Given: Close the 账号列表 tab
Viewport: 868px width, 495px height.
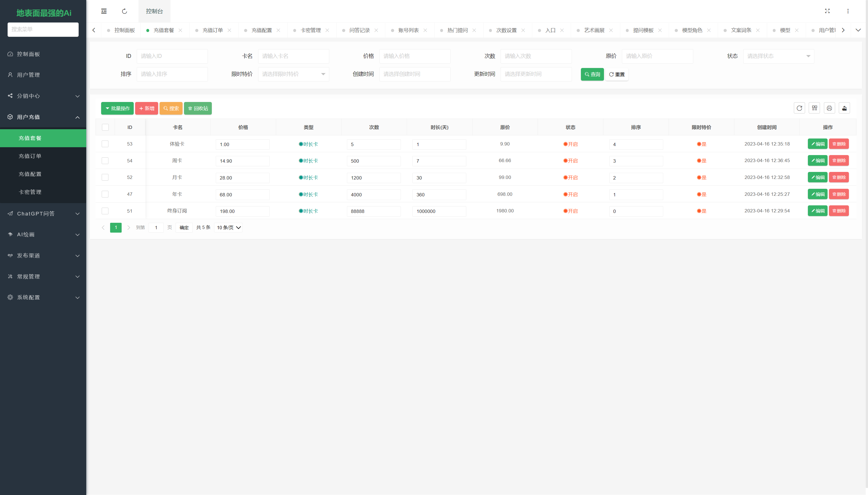Looking at the screenshot, I should point(425,30).
